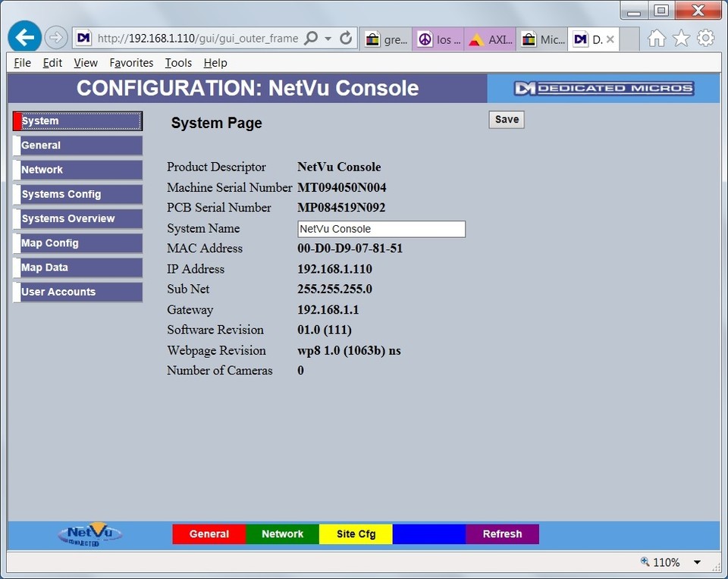Select Site Cfg in the yellow footer button
Image resolution: width=728 pixels, height=579 pixels.
(356, 534)
